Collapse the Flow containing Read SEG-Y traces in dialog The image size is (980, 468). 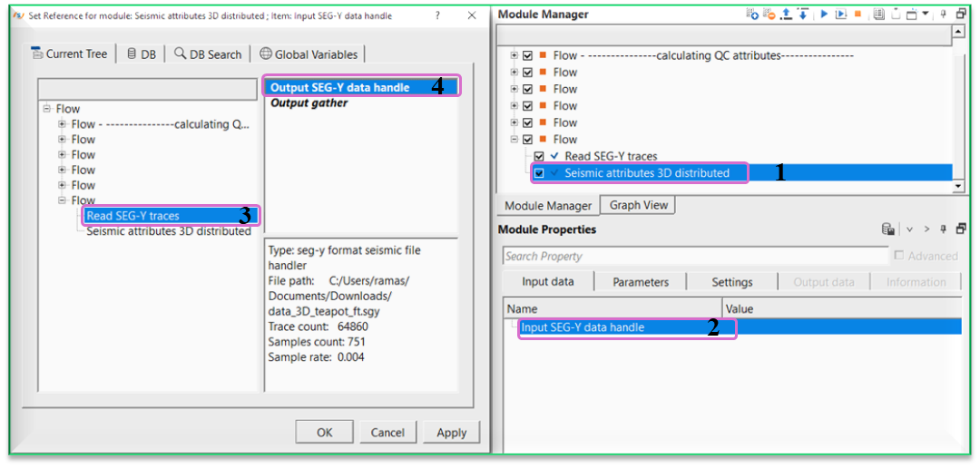[62, 200]
